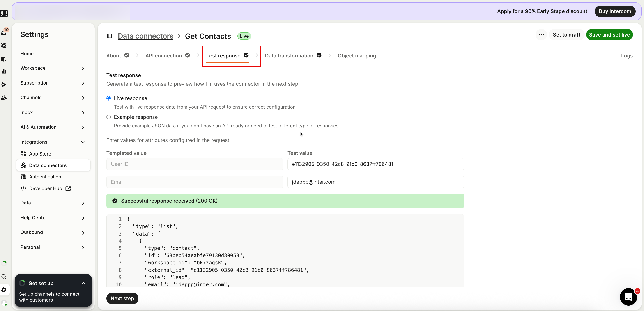This screenshot has width=644, height=311.
Task: Toggle the sidebar panel icon beside Data connectors
Action: coord(109,36)
